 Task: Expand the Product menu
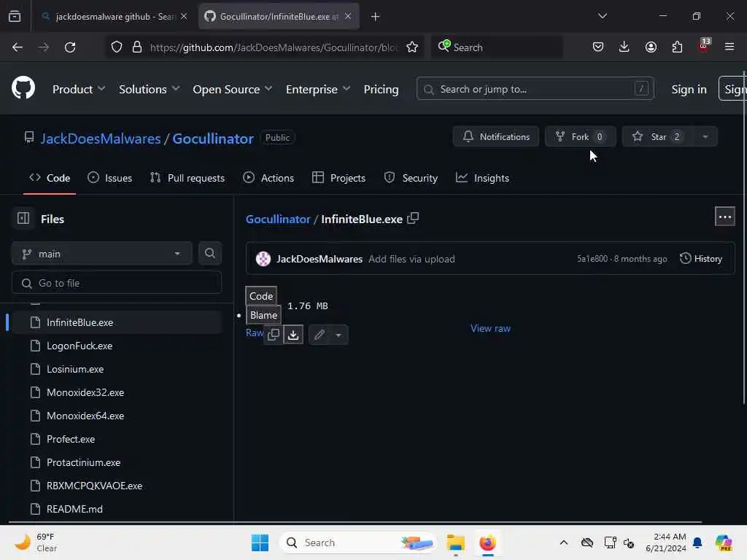coord(79,89)
